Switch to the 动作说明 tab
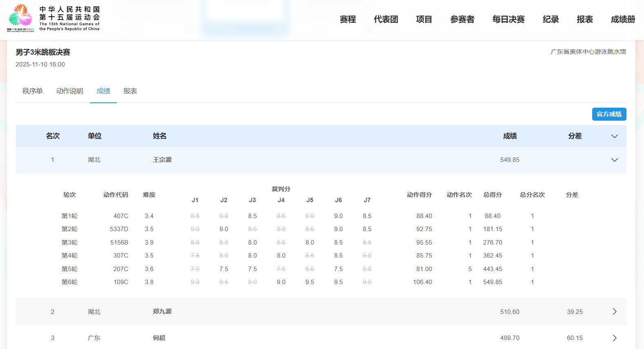The image size is (644, 349). [x=69, y=91]
